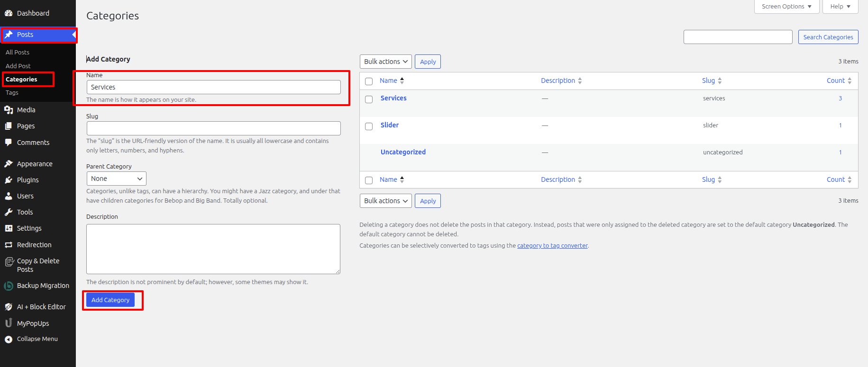This screenshot has height=367, width=868.
Task: Click the Media icon in sidebar
Action: [x=9, y=110]
